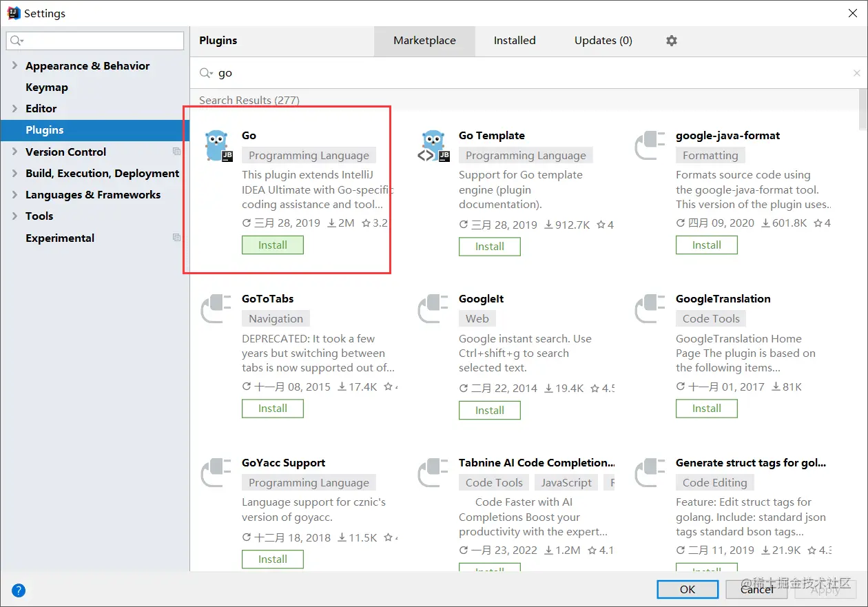The width and height of the screenshot is (868, 607).
Task: Expand Build, Execution, Deployment node
Action: pyautogui.click(x=14, y=173)
